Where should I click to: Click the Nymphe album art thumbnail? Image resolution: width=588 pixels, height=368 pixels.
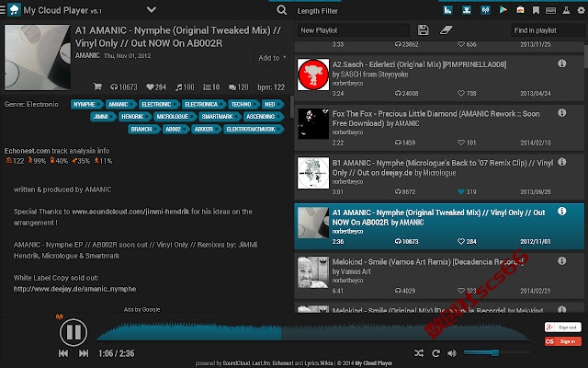pyautogui.click(x=37, y=57)
